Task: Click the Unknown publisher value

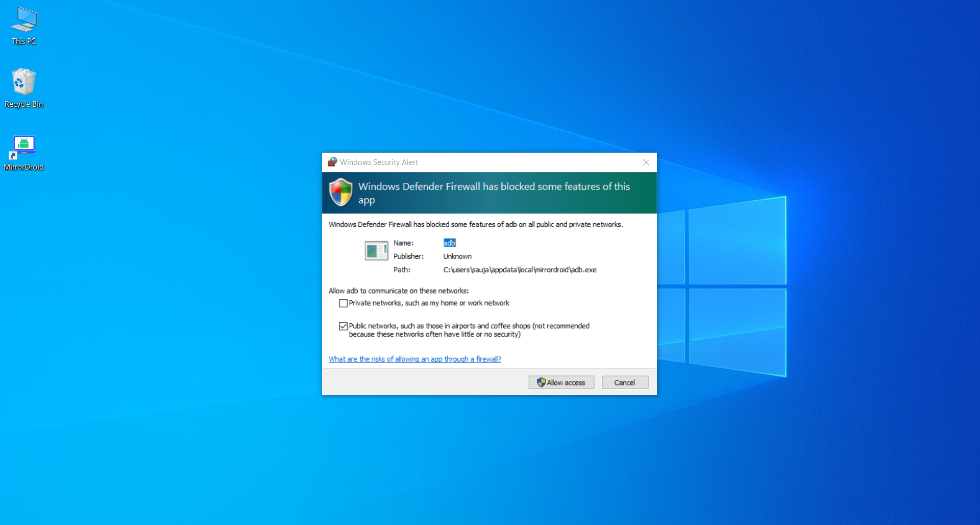Action: (x=457, y=256)
